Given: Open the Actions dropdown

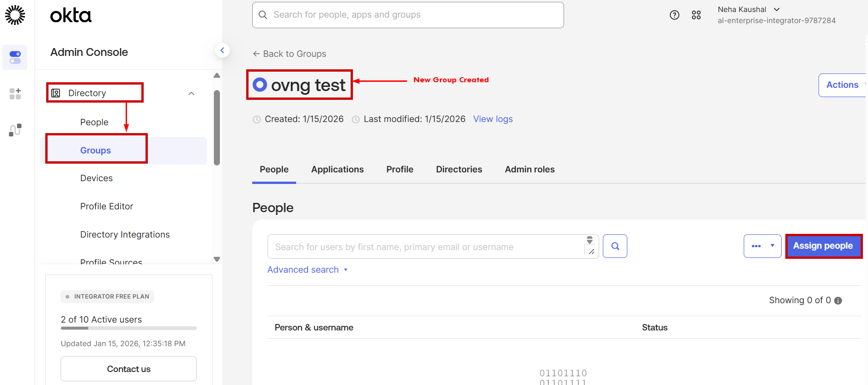Looking at the screenshot, I should [x=843, y=85].
